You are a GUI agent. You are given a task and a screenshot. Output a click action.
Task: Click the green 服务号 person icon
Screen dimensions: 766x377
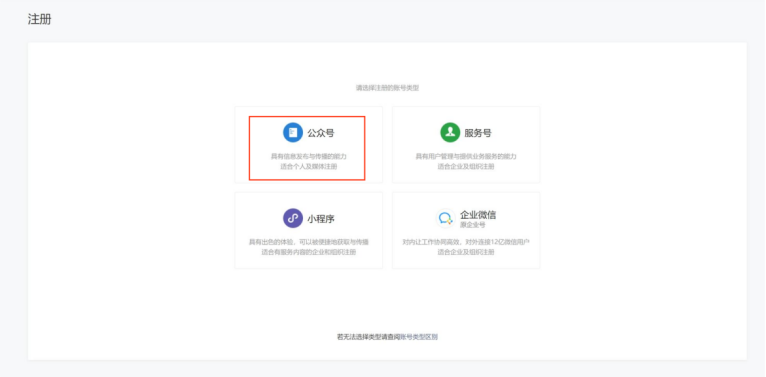tap(450, 132)
